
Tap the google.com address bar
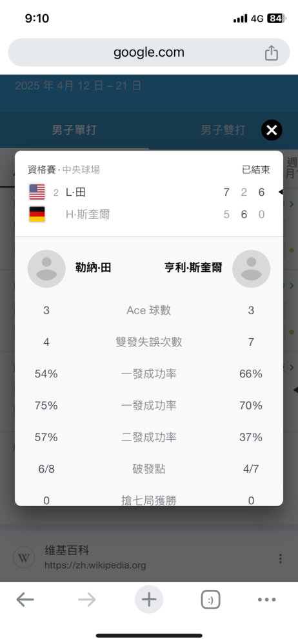[149, 53]
